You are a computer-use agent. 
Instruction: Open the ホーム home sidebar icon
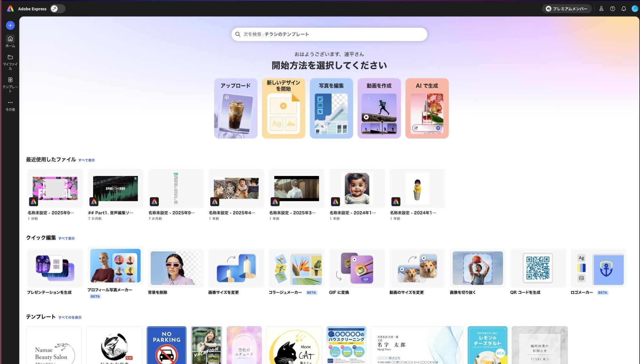click(x=10, y=41)
